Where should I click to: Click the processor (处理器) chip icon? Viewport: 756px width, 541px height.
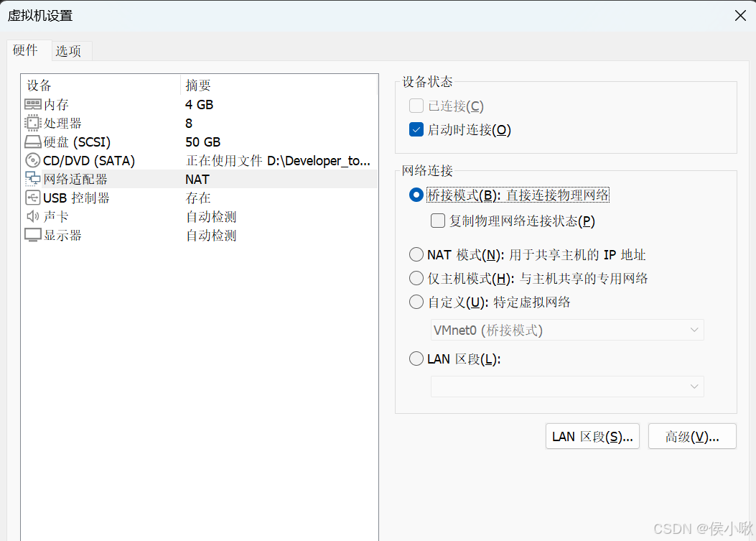pos(33,123)
